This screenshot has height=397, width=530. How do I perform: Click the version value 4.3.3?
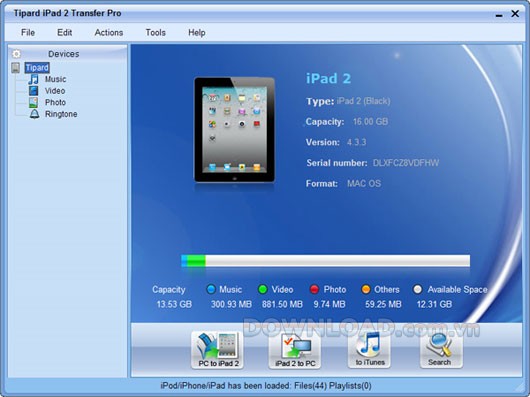(x=356, y=142)
